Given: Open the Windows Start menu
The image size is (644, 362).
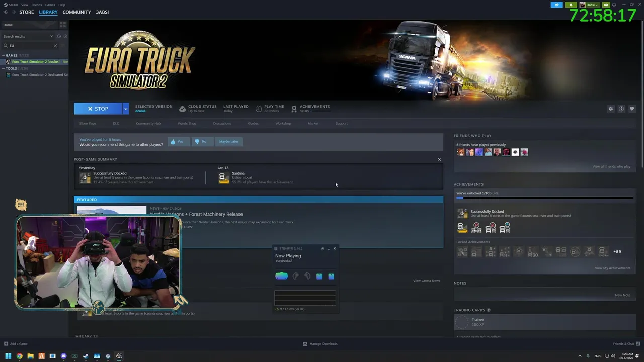Looking at the screenshot, I should click(x=8, y=356).
